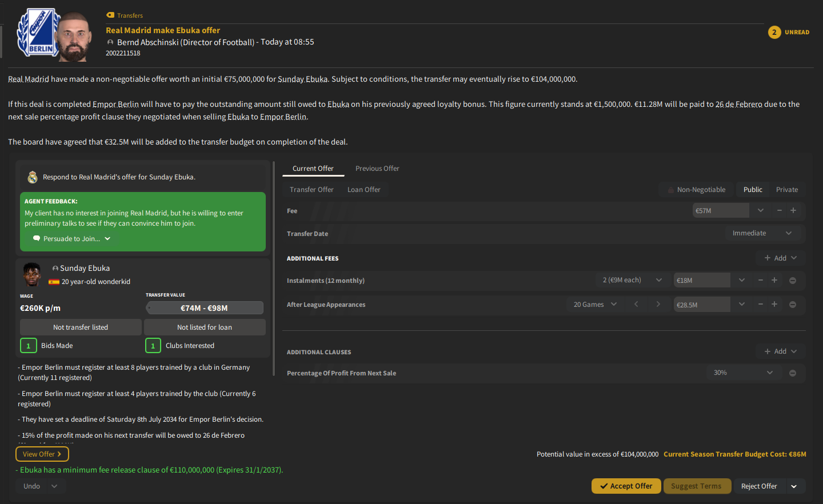This screenshot has height=504, width=823.
Task: Open the Transfer Date Immediate dropdown
Action: point(763,233)
